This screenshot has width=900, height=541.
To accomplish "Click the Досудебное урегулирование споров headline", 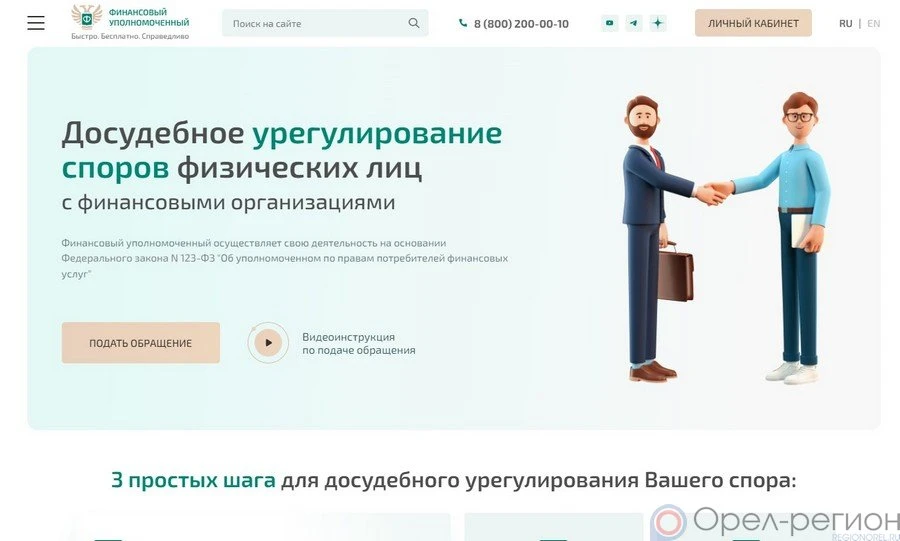I will point(282,151).
